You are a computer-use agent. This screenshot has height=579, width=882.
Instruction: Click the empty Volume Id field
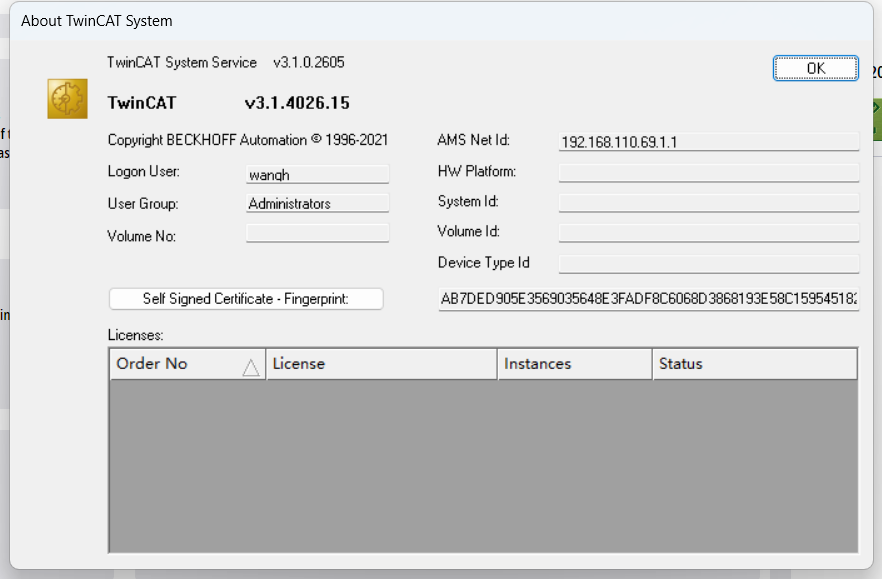[x=709, y=233]
